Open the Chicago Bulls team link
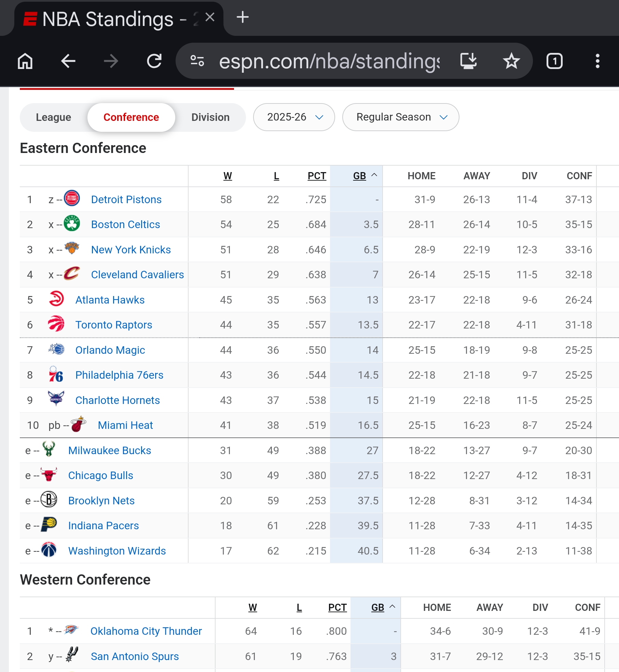Viewport: 619px width, 672px height. pyautogui.click(x=100, y=475)
